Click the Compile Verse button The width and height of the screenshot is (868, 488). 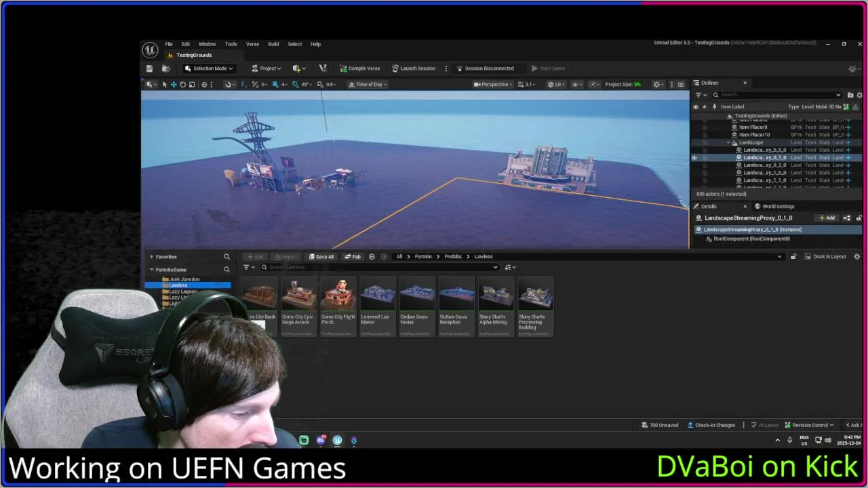(x=360, y=68)
